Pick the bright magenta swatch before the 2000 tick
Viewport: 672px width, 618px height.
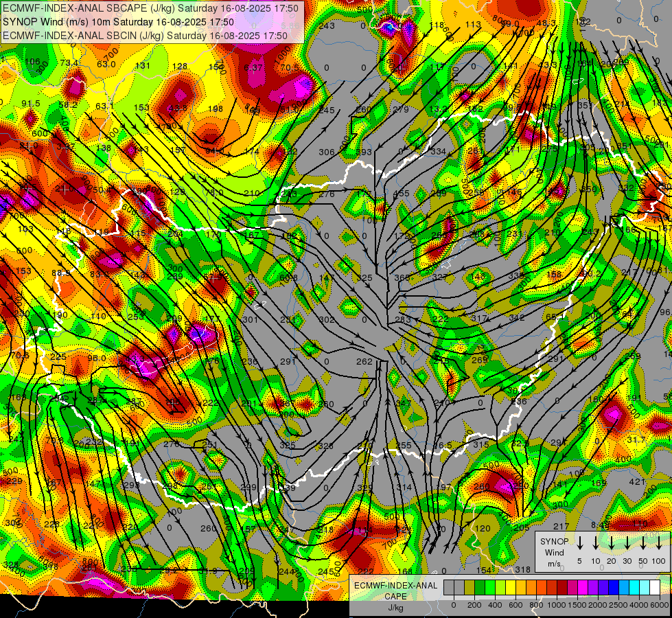click(x=583, y=587)
